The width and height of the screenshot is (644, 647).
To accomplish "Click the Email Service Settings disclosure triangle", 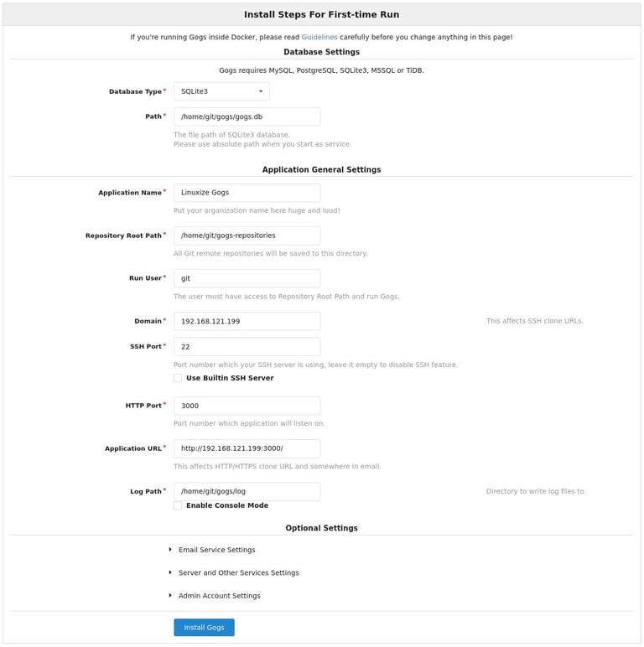I will coord(170,550).
